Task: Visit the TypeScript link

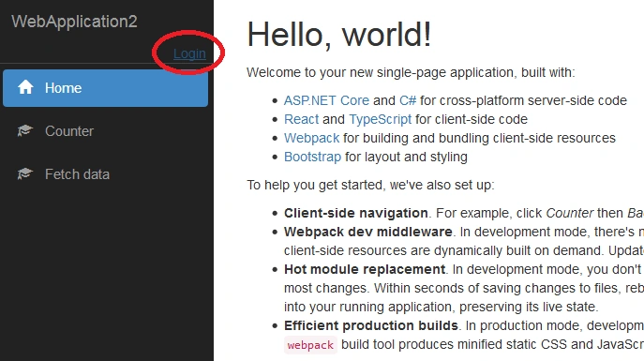Action: tap(380, 119)
